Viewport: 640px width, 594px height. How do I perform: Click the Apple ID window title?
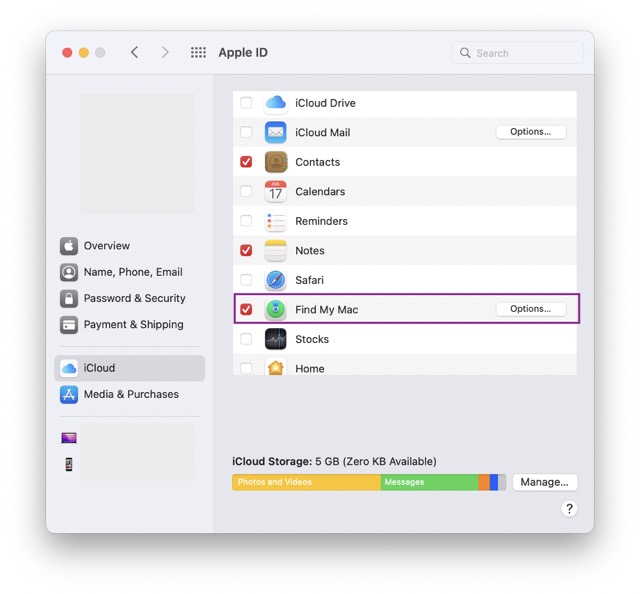click(243, 52)
